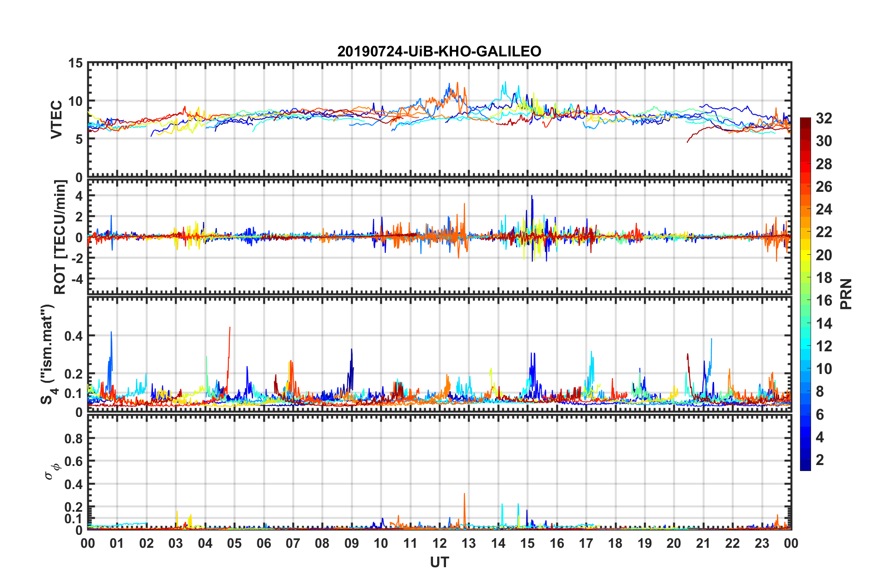Click the S4 ("ism.mat") axis label

click(49, 354)
